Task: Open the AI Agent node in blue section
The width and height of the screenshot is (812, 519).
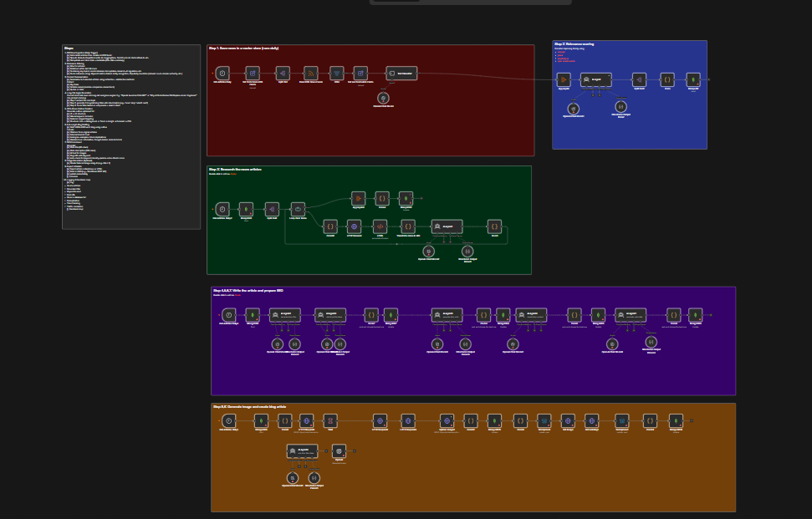Action: [596, 79]
